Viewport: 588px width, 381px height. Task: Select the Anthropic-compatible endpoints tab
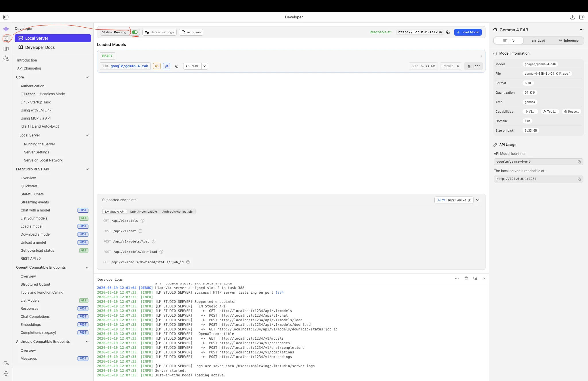pos(177,211)
